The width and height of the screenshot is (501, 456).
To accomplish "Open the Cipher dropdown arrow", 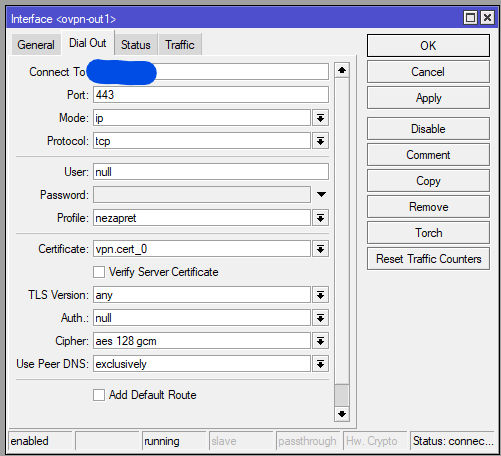I will [x=320, y=341].
